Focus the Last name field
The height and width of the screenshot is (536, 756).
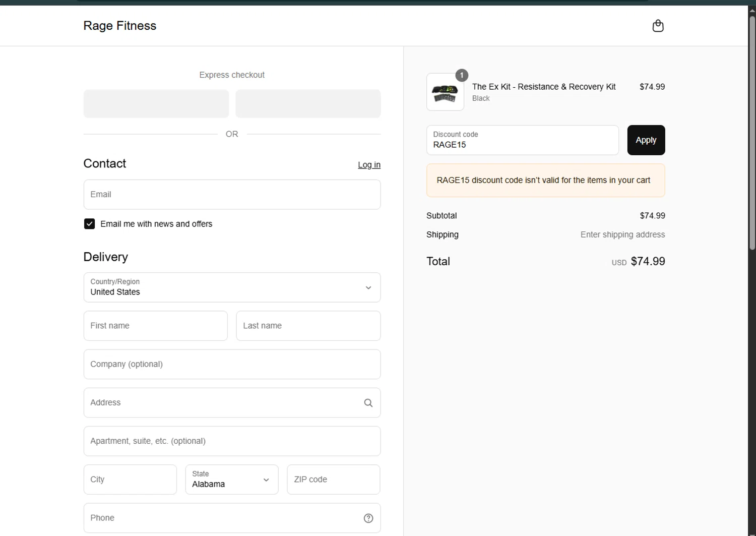pyautogui.click(x=308, y=326)
